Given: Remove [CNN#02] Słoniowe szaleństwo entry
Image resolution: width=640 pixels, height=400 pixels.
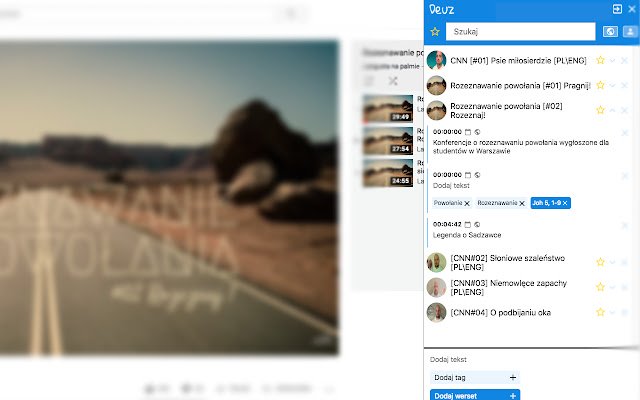Looking at the screenshot, I should pos(624,262).
